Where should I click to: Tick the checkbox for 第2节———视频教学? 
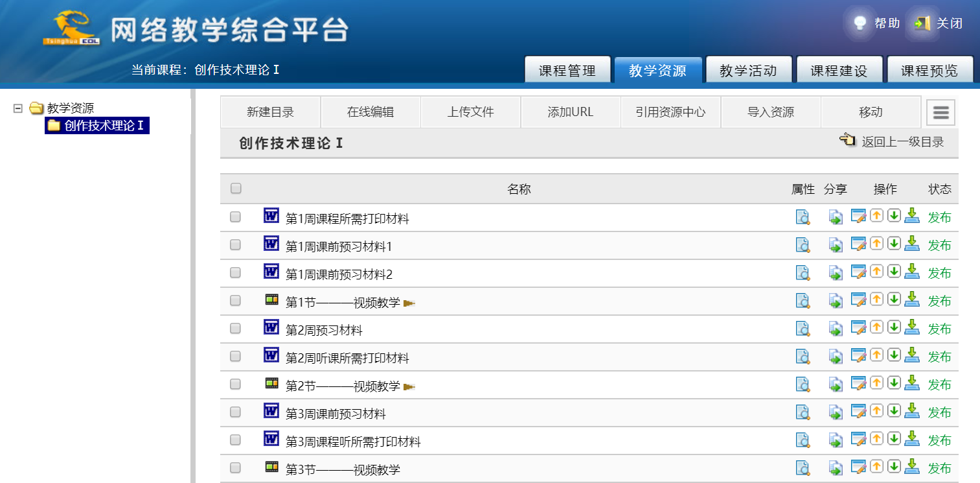point(235,384)
